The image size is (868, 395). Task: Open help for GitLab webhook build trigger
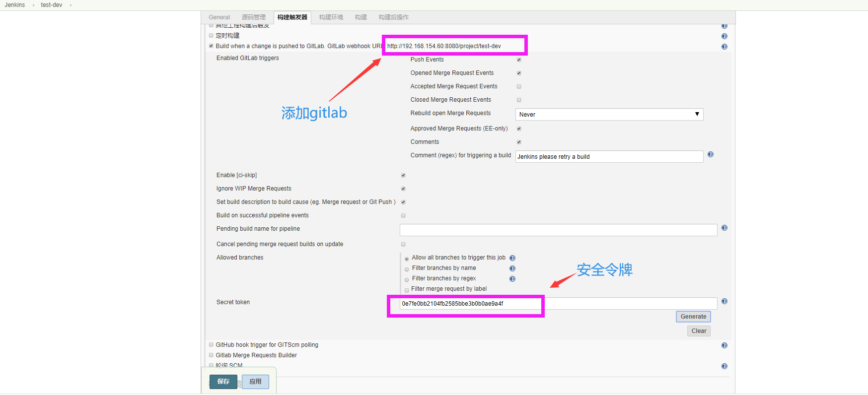pos(724,47)
